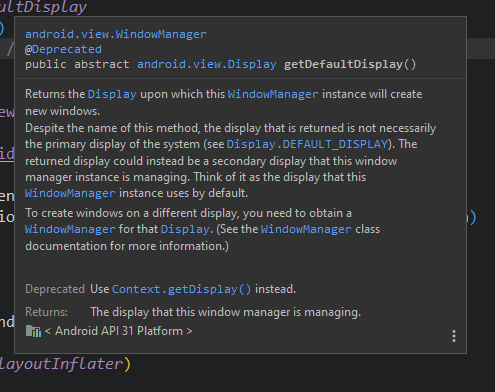This screenshot has height=392, width=495.
Task: Open WindowManager link before 'for that Display'
Action: coord(70,229)
